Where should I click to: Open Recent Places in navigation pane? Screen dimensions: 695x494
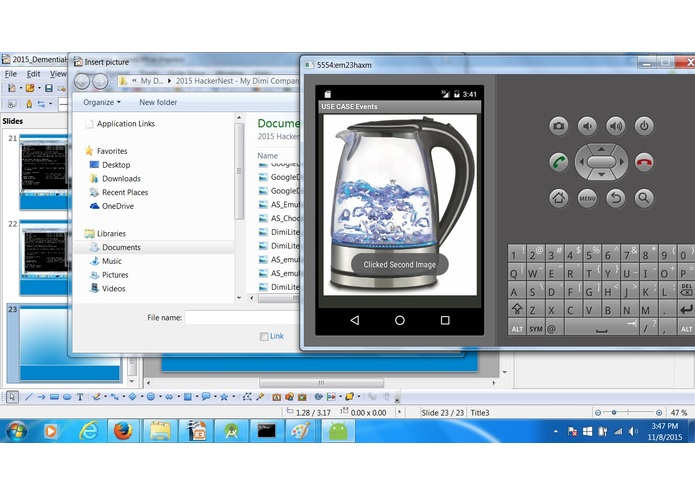click(125, 192)
